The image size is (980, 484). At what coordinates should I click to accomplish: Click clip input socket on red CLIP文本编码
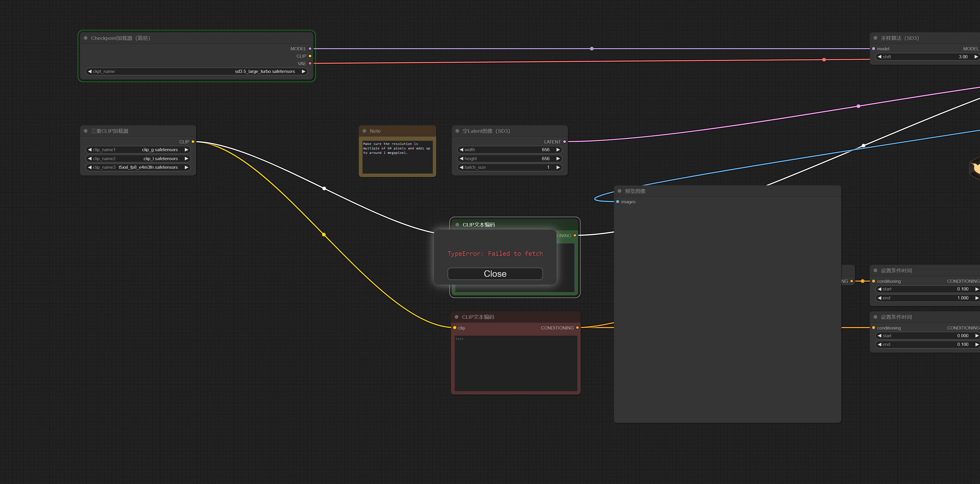pos(455,328)
